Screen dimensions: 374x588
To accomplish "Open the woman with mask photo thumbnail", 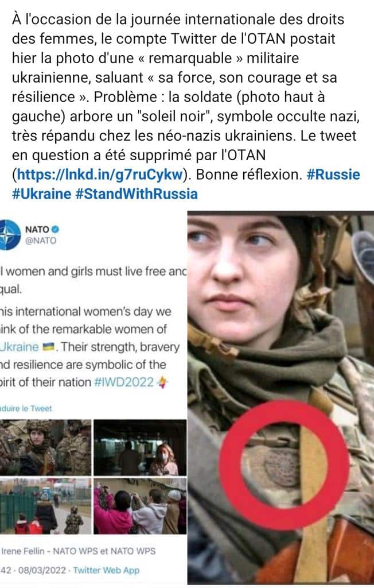I will click(x=140, y=447).
